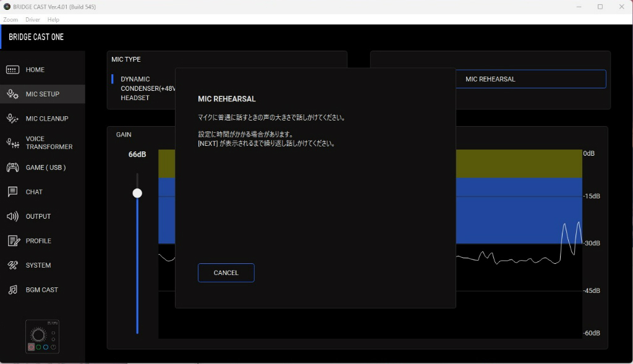Select HEADSET mic type
Screen dimensions: 633x364
[135, 98]
